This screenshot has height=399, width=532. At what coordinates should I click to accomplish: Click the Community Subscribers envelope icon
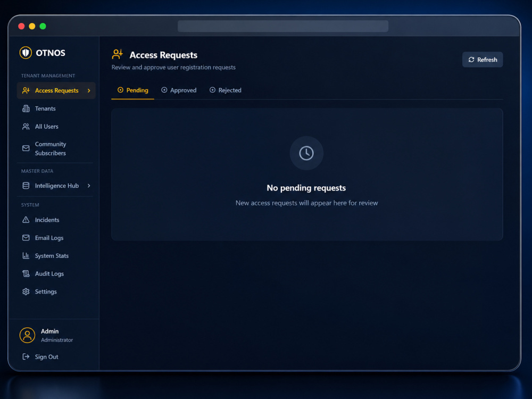tap(26, 148)
